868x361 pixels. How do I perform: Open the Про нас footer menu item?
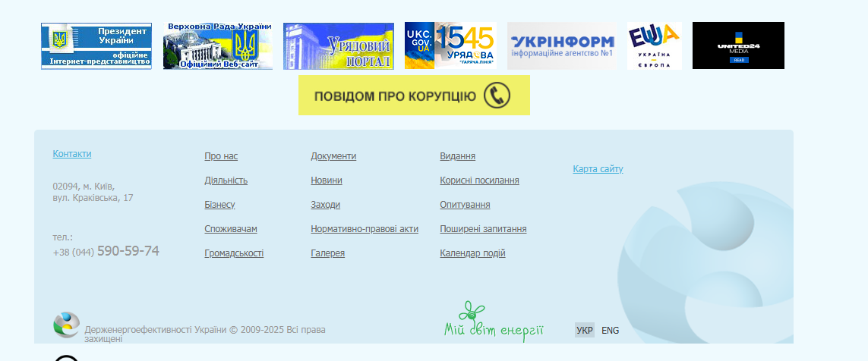tap(221, 156)
